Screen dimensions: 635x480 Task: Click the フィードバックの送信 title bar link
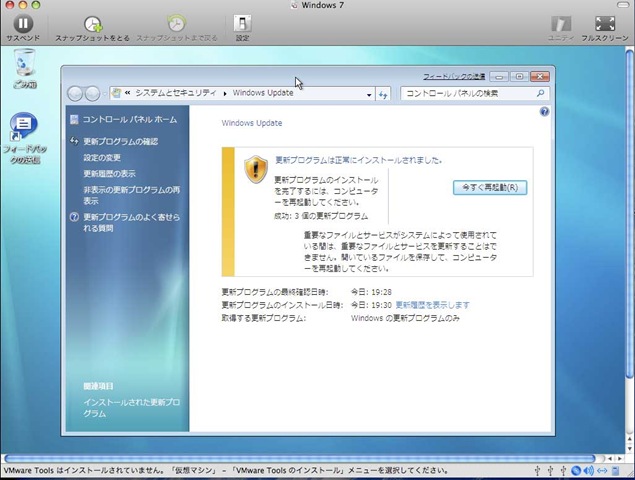click(454, 77)
